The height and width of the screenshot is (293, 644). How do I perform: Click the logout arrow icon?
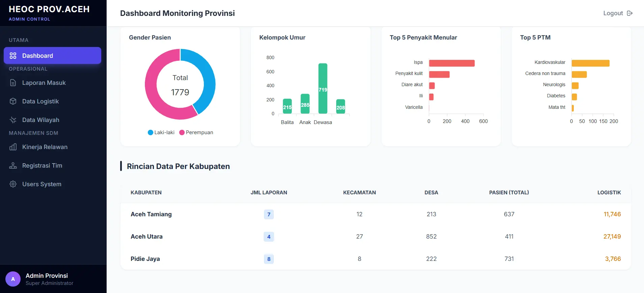click(629, 13)
